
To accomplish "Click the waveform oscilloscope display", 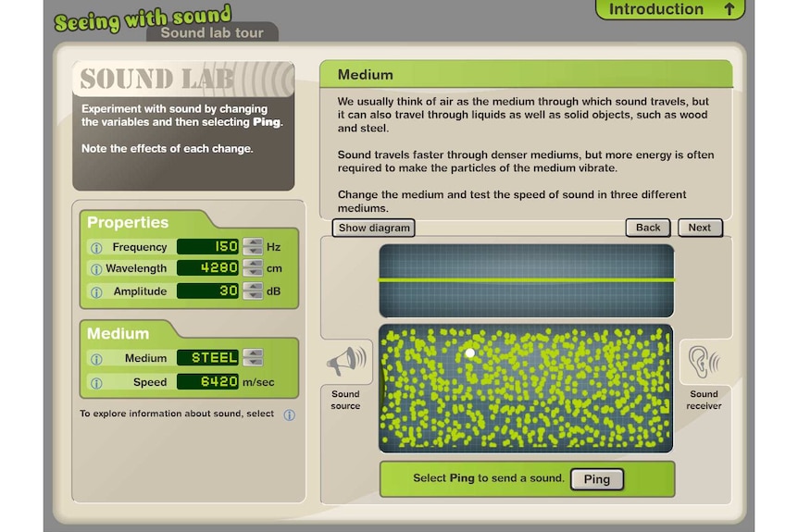I will pos(526,280).
